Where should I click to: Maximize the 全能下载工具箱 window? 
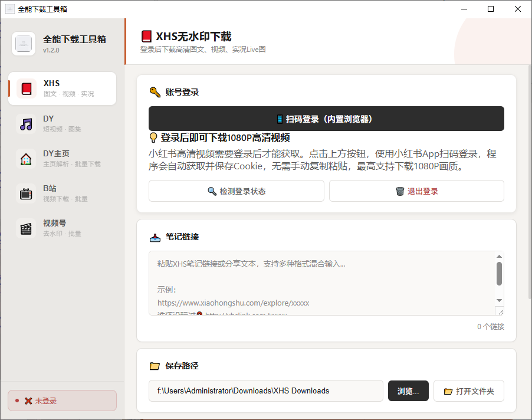tap(491, 9)
